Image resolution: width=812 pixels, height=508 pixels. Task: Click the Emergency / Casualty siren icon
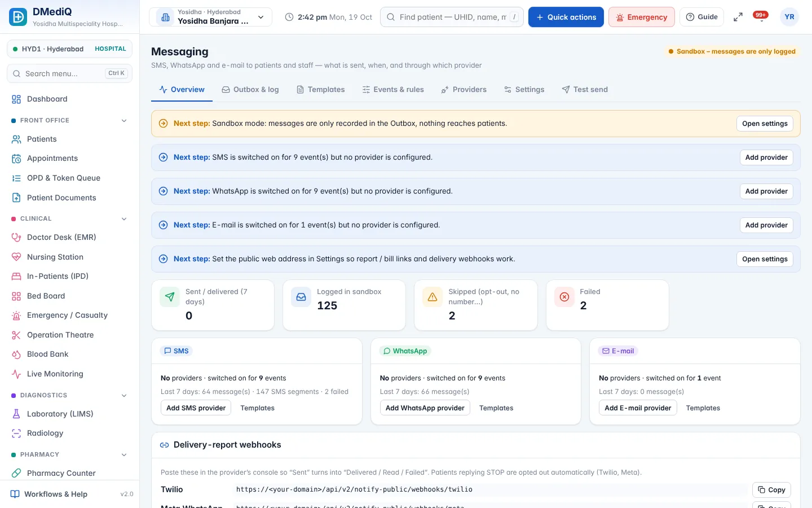pos(16,316)
